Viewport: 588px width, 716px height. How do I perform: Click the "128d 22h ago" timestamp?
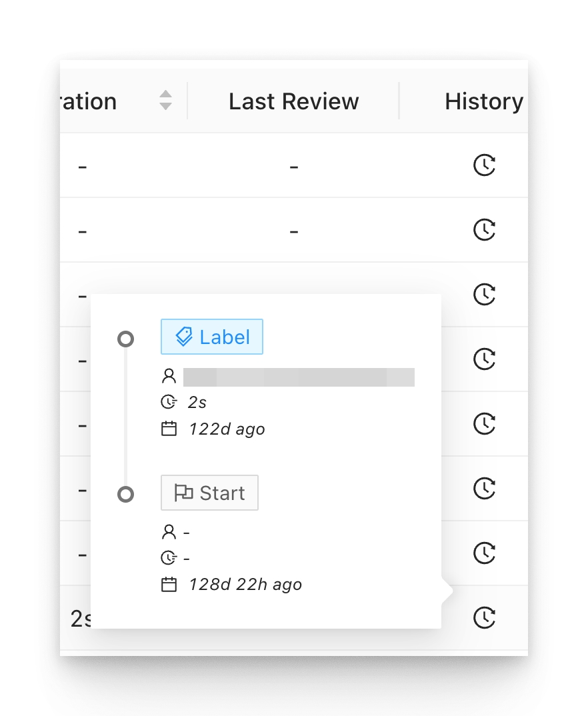(x=245, y=585)
